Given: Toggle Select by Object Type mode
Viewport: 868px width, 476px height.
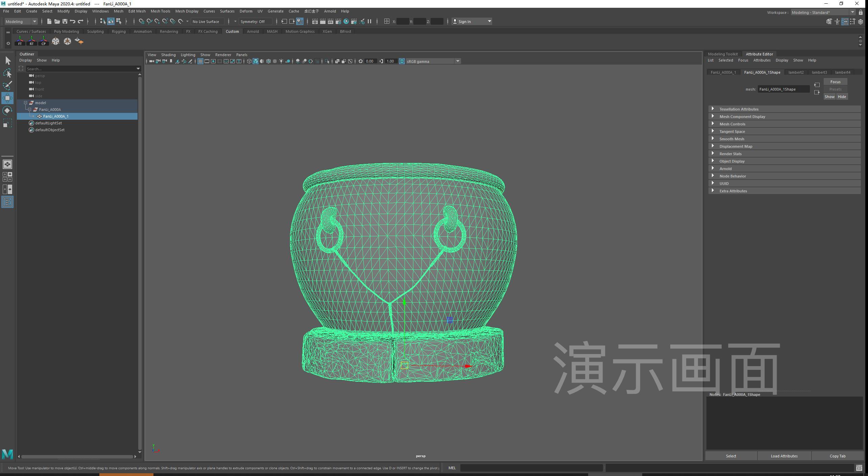Looking at the screenshot, I should click(111, 21).
